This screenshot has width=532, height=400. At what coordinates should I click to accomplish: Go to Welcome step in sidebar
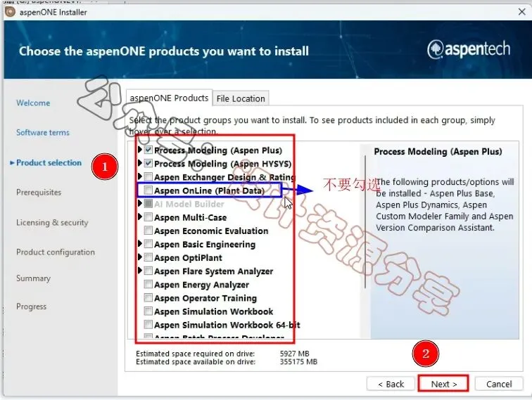click(x=33, y=103)
